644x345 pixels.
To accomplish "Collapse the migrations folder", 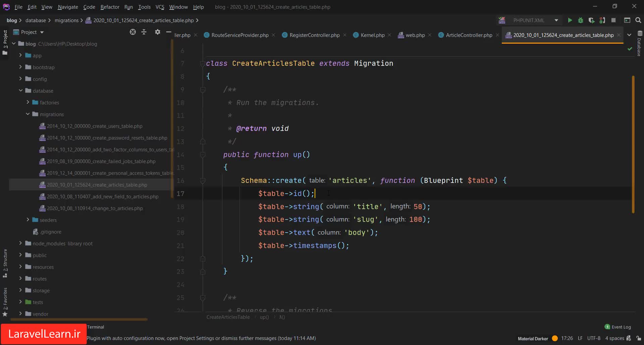I will click(x=28, y=114).
